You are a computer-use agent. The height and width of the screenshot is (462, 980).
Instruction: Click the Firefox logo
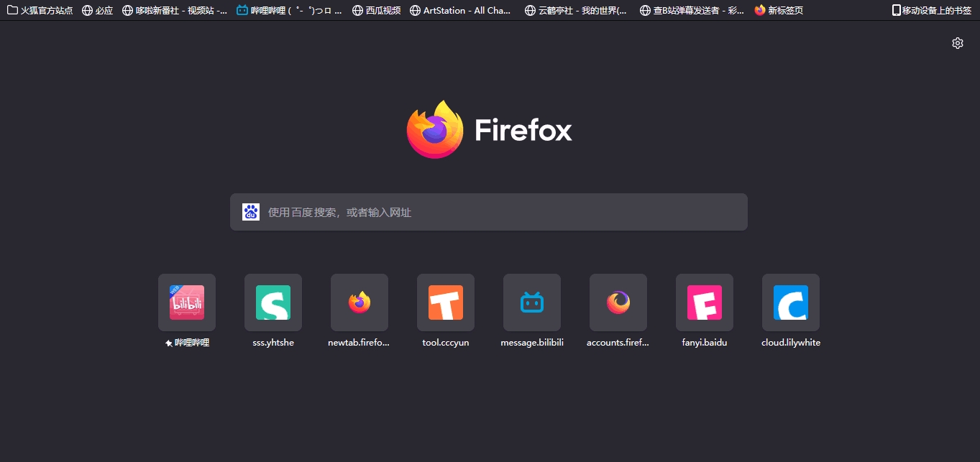[x=489, y=130]
